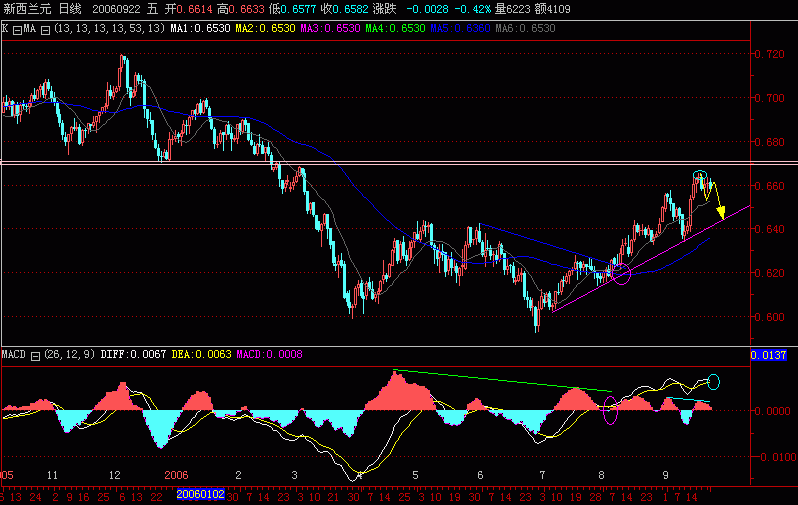Screen dimensions: 798x505
Task: Open MACD parameters (26,12,9)
Action: [x=69, y=354]
